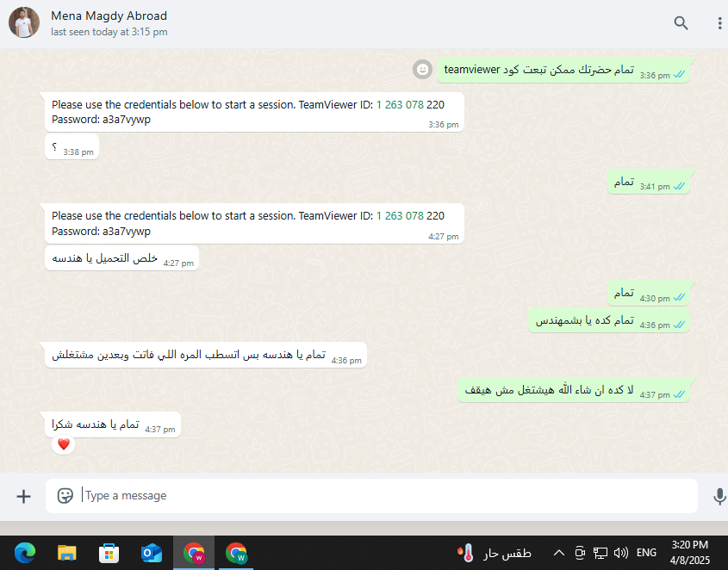728x570 pixels.
Task: Open the chat options three-dot menu
Action: pos(719,22)
